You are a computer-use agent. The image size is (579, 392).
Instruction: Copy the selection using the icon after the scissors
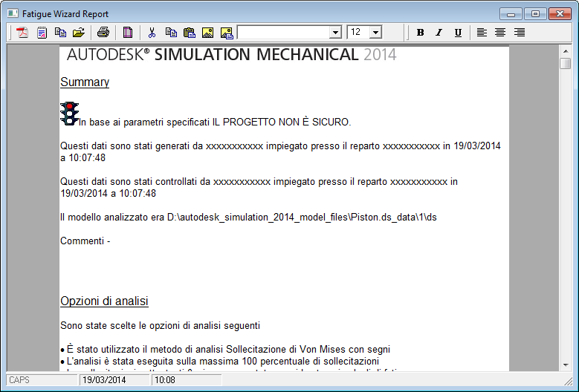pyautogui.click(x=171, y=33)
